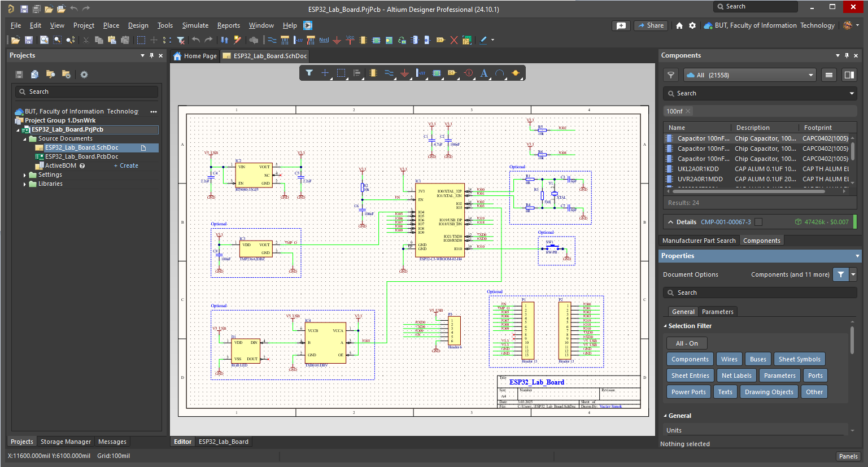Open the Components panel filter funnel
The width and height of the screenshot is (868, 467).
pyautogui.click(x=670, y=75)
